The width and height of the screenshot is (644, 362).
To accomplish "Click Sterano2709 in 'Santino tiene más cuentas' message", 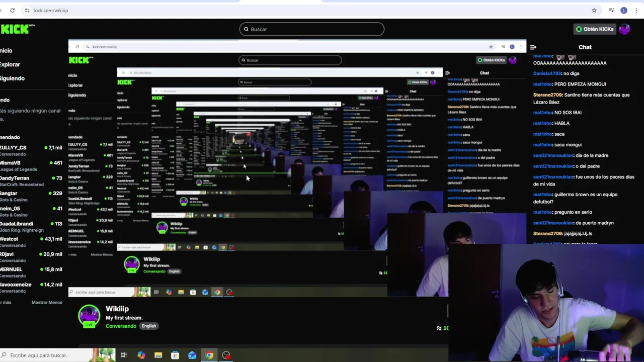I will [x=547, y=95].
